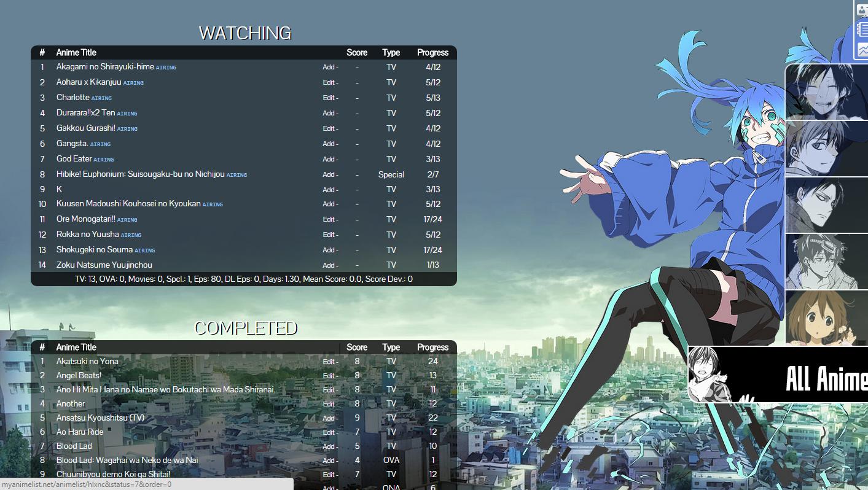Sort Watching list by Progress header
The width and height of the screenshot is (868, 490).
pyautogui.click(x=432, y=53)
